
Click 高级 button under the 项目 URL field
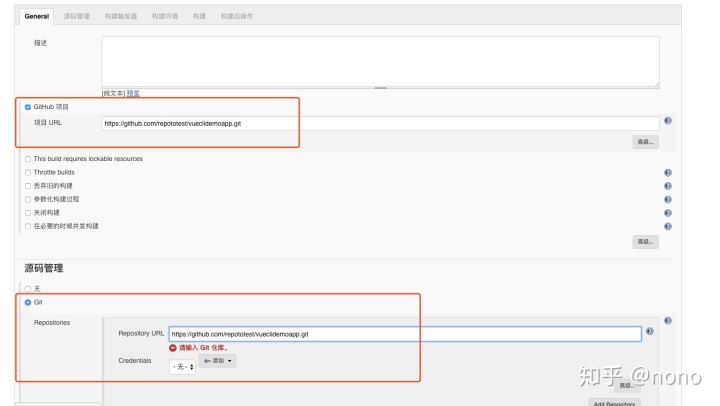tap(645, 142)
